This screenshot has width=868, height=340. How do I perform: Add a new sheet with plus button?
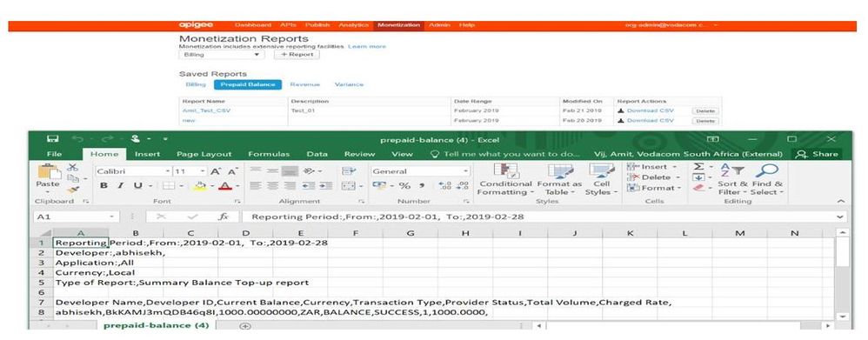pos(244,326)
